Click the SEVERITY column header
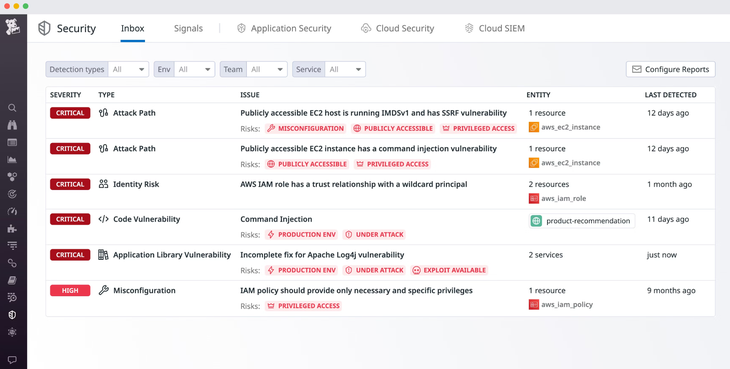The width and height of the screenshot is (730, 369). coord(66,95)
